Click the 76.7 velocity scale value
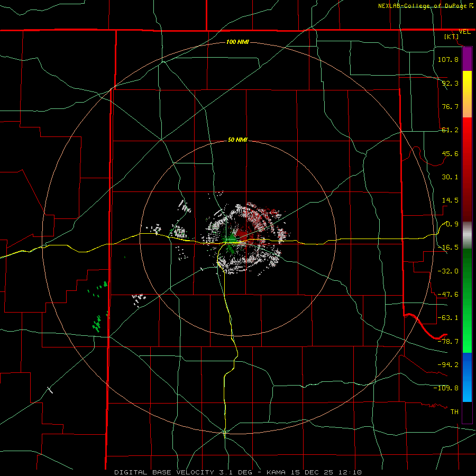The width and height of the screenshot is (476, 476). 450,106
